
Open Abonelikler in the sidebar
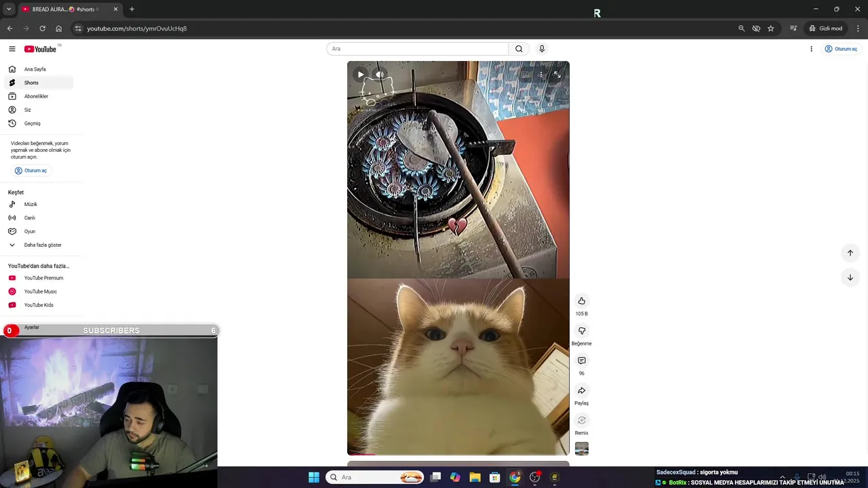tap(39, 96)
